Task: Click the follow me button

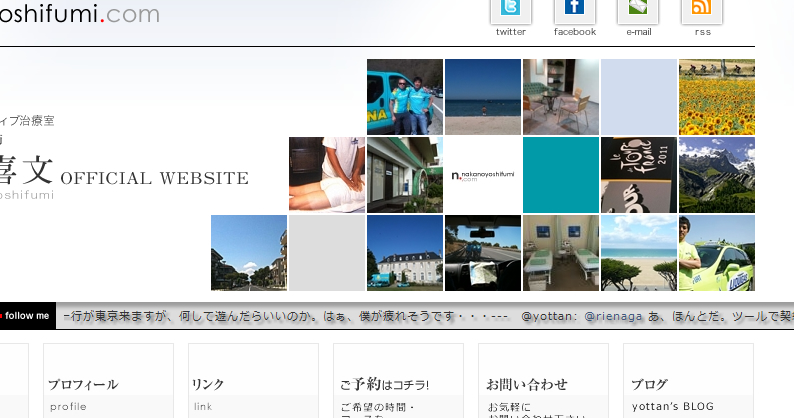Action: (x=27, y=316)
